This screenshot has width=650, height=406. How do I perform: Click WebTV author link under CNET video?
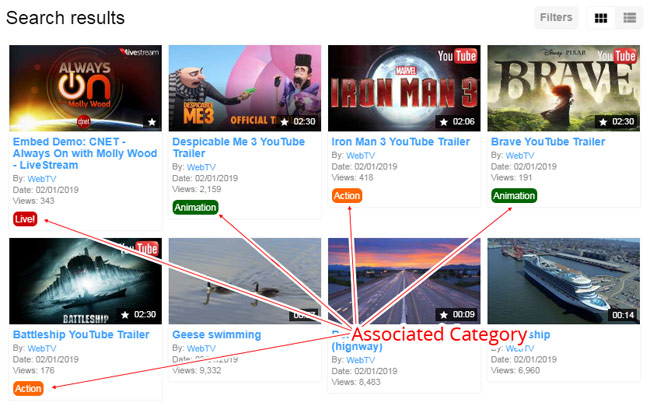42,179
